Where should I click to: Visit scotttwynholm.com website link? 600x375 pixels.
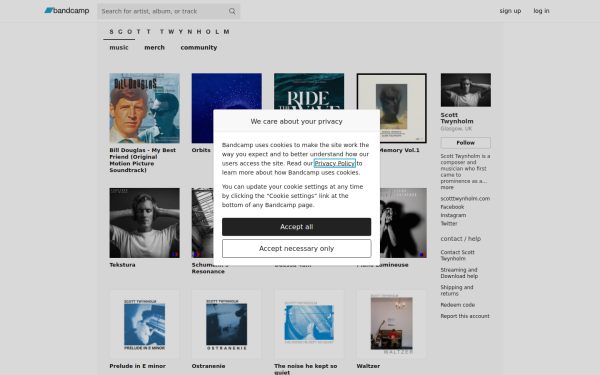click(x=465, y=199)
